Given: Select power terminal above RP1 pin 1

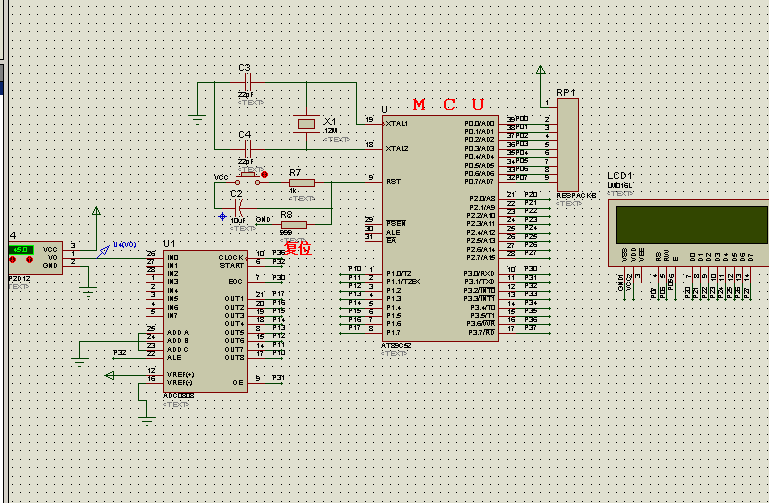Looking at the screenshot, I should [x=540, y=70].
